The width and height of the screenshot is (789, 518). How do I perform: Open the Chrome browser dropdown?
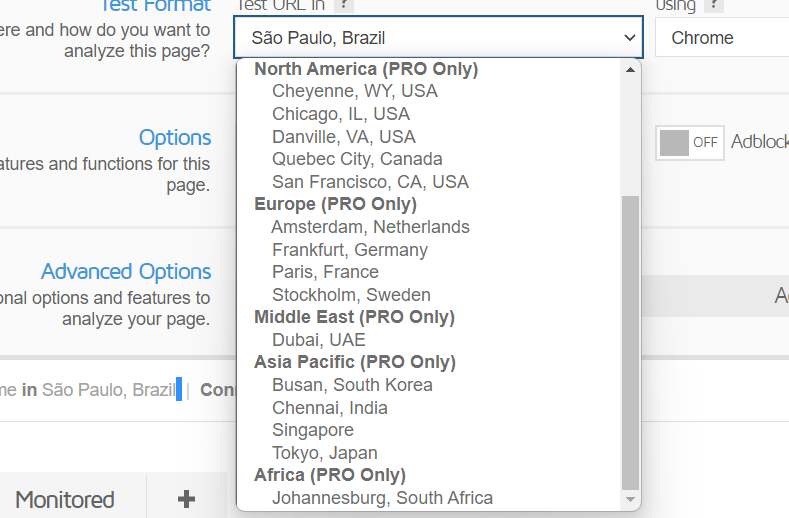[x=722, y=38]
